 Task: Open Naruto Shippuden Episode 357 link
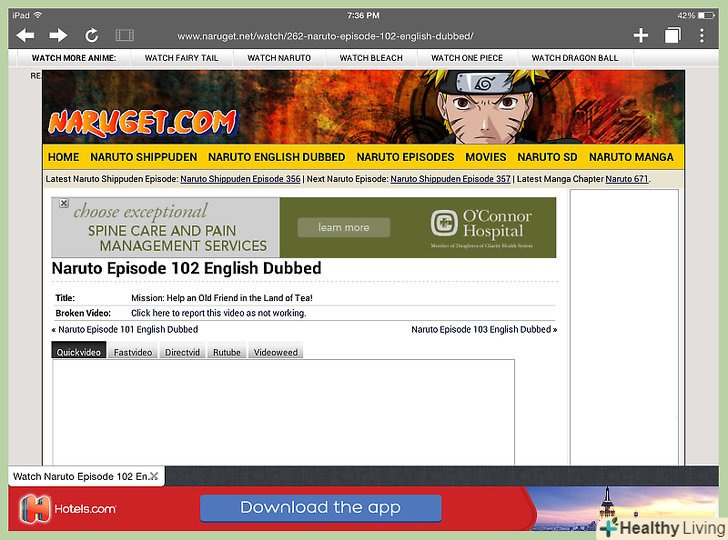click(x=450, y=179)
